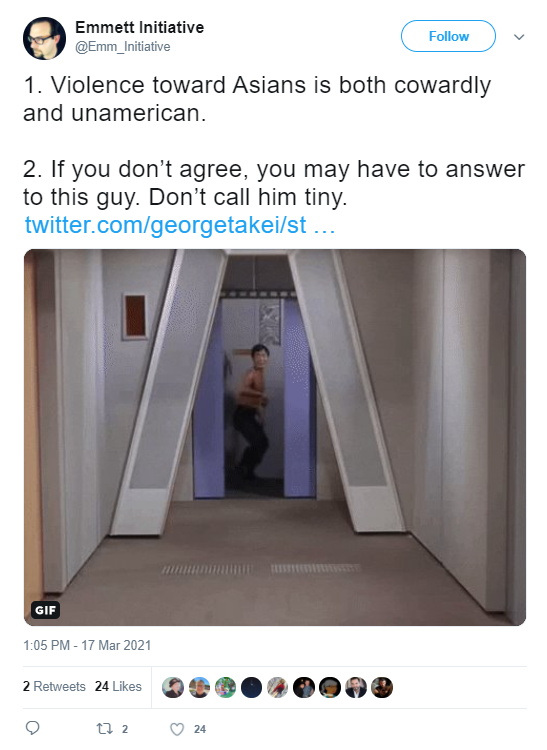
Task: Open the last liker avatar in row
Action: 382,687
